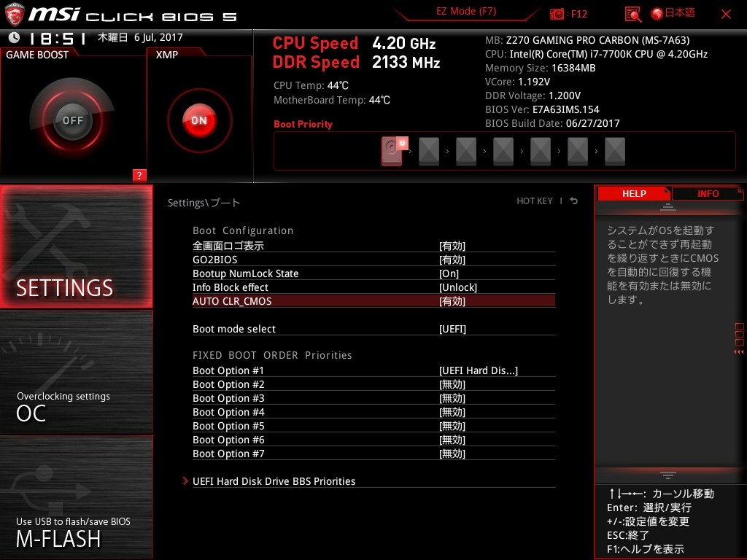This screenshot has height=560, width=747.
Task: Click the clock icon beside the time
Action: tap(15, 37)
